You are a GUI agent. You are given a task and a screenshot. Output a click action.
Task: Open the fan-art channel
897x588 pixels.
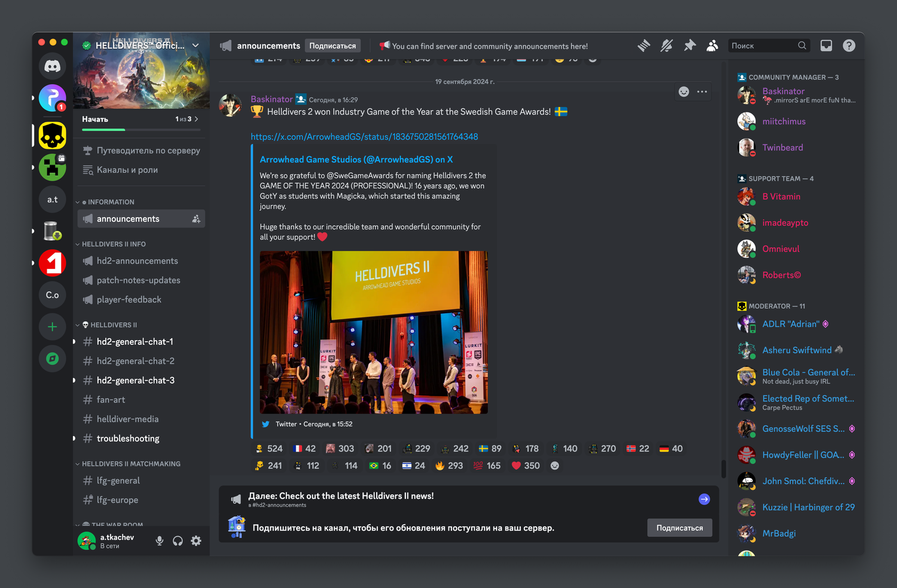141,400
